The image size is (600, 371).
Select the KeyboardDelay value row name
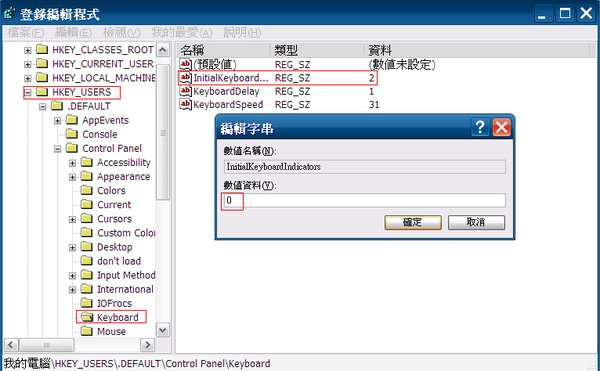click(226, 91)
